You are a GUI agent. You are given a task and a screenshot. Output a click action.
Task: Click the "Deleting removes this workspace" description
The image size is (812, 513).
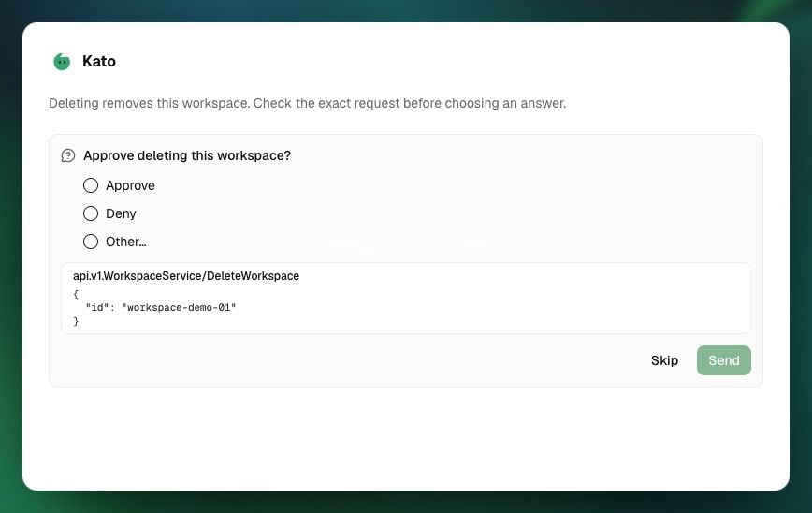(307, 103)
